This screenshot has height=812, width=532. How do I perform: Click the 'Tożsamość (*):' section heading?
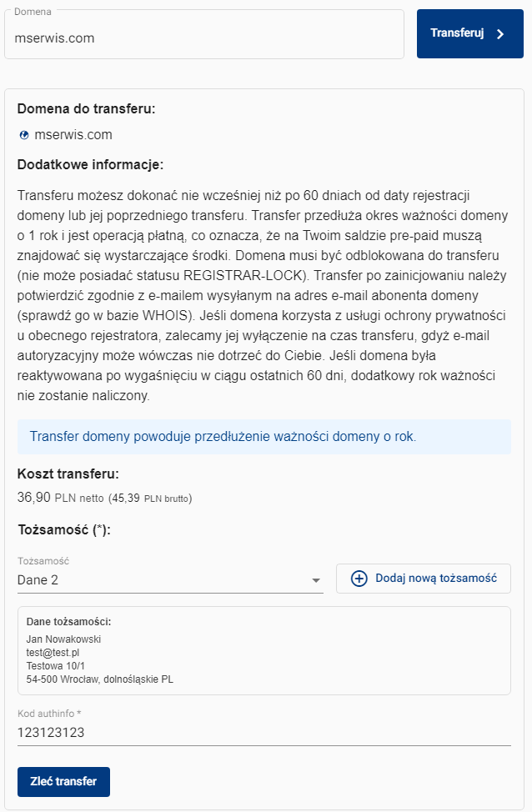[x=64, y=529]
